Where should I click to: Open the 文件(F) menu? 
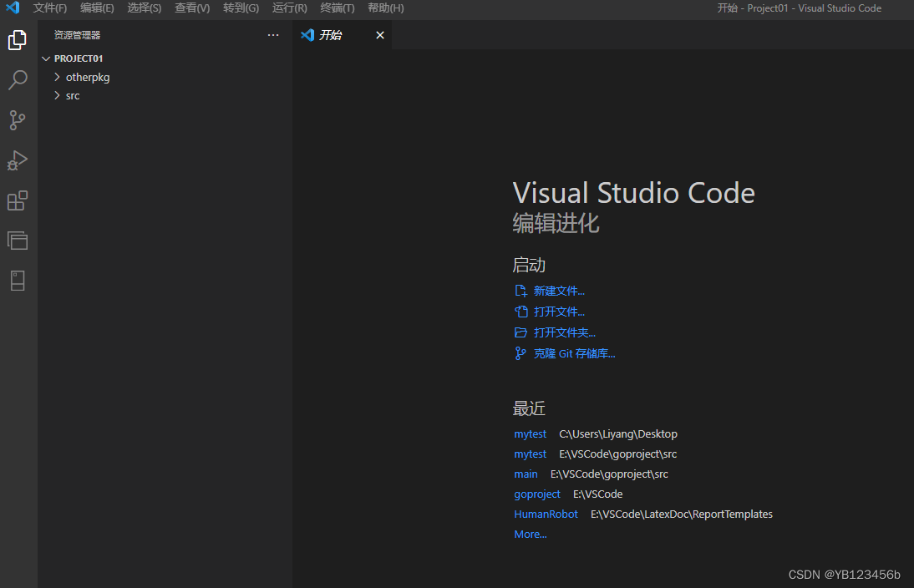click(x=50, y=8)
